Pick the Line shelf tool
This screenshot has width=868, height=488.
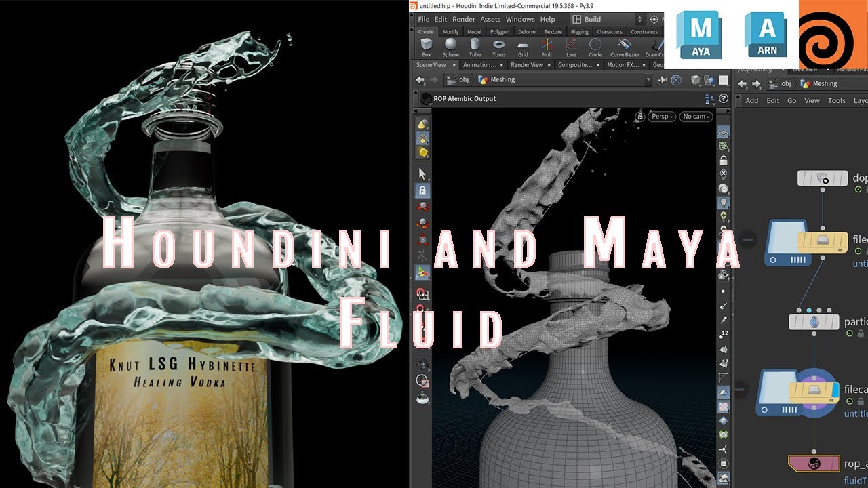(571, 47)
